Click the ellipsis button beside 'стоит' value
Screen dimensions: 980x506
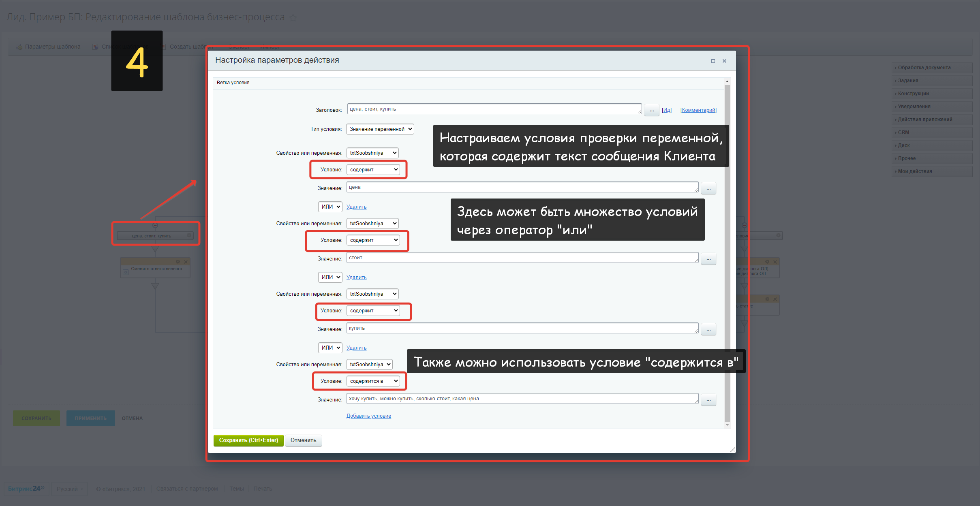708,259
